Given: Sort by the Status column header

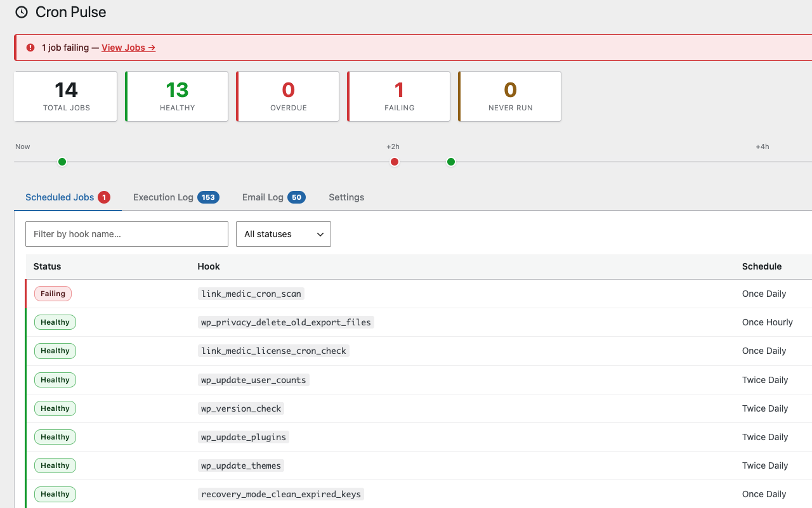Looking at the screenshot, I should 48,266.
